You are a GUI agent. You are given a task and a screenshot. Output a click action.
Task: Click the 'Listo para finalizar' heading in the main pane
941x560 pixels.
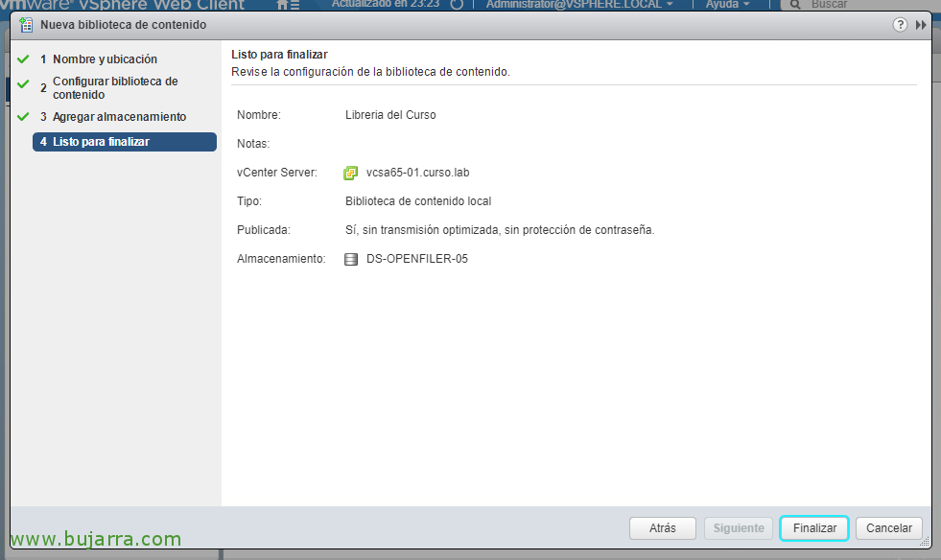pyautogui.click(x=280, y=54)
